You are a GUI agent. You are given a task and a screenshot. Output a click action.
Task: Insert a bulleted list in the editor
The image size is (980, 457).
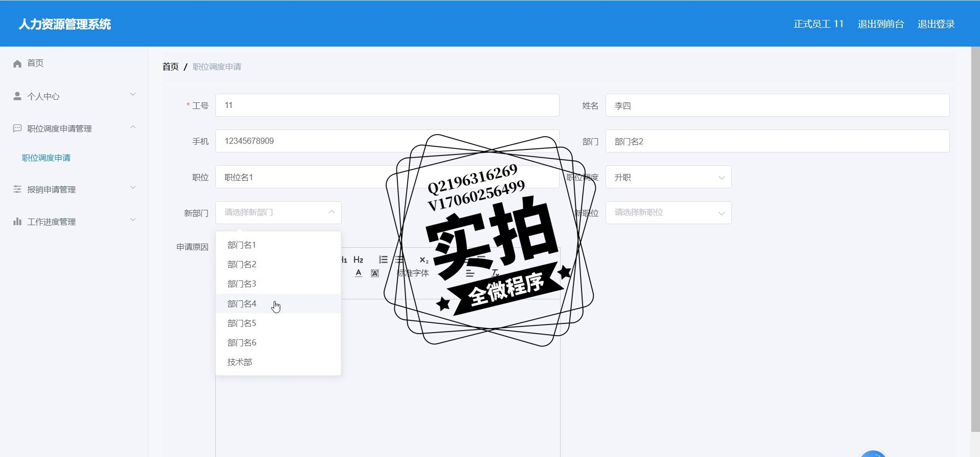pyautogui.click(x=399, y=260)
